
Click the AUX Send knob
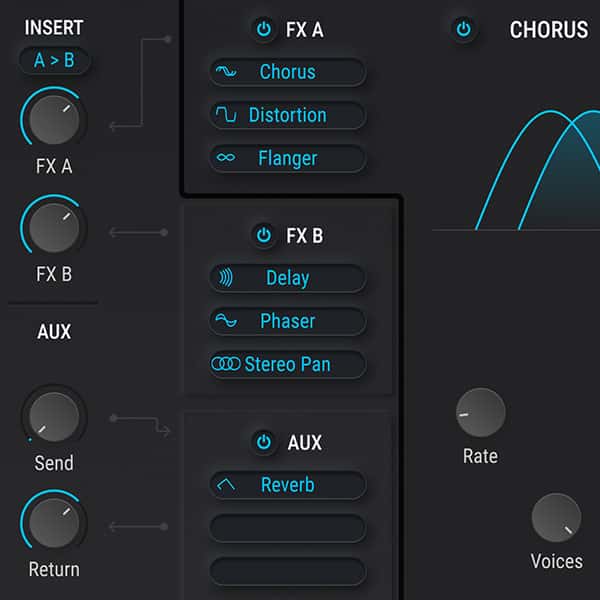(54, 417)
